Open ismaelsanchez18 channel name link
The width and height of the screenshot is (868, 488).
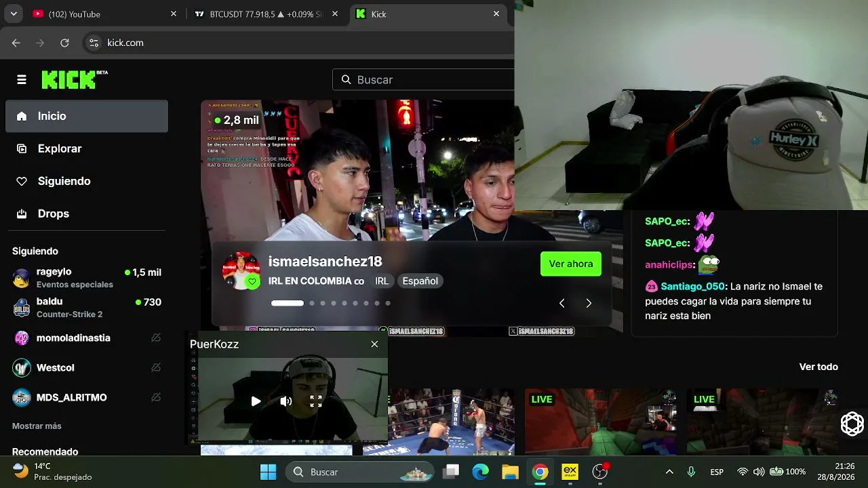(325, 261)
